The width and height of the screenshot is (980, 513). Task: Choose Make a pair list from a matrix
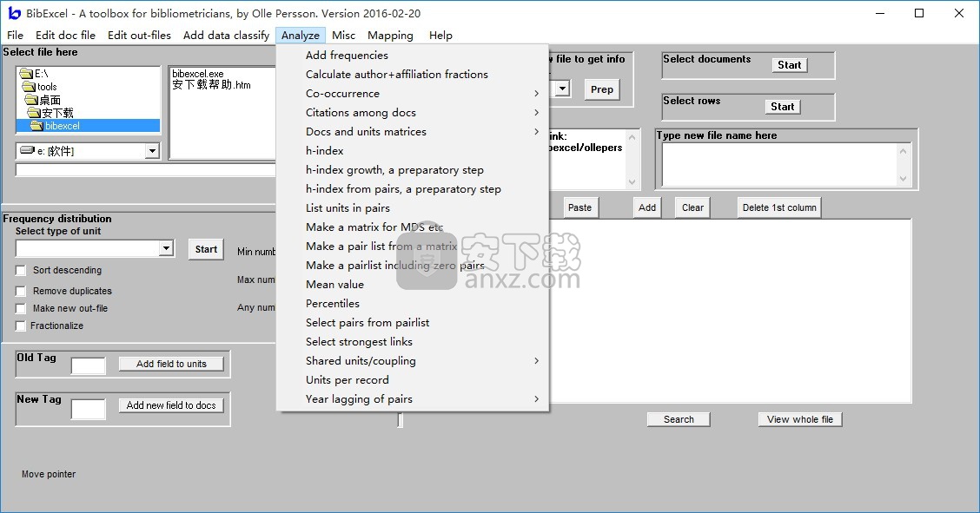click(413, 247)
